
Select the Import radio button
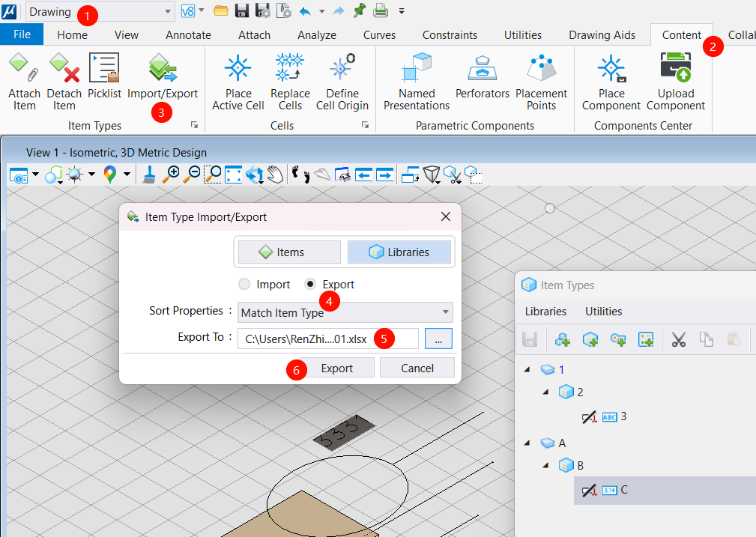(244, 285)
